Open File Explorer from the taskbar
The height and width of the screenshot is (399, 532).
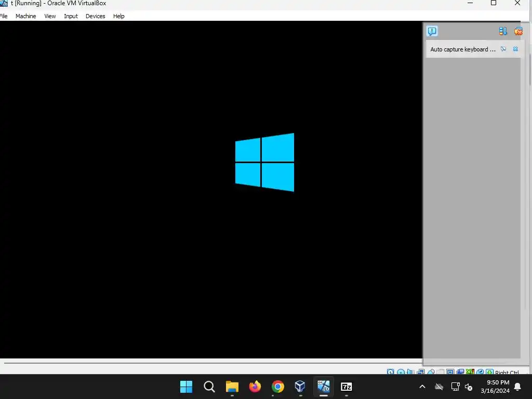tap(232, 387)
